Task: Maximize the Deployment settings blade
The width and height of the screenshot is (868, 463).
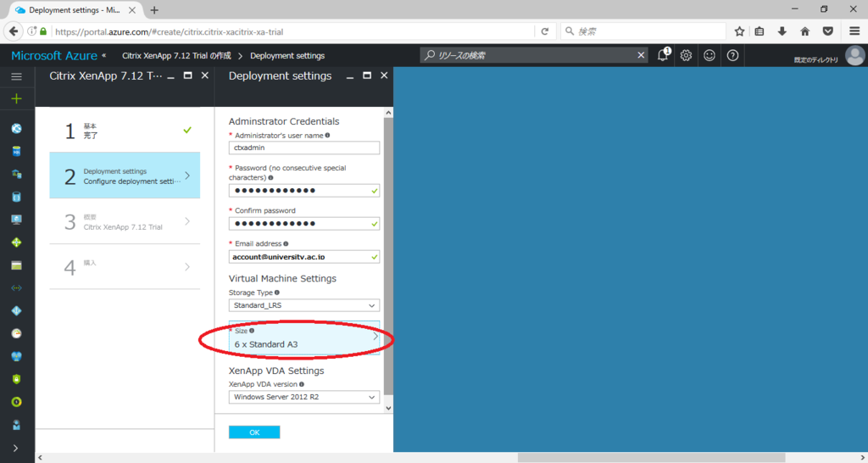Action: coord(367,75)
